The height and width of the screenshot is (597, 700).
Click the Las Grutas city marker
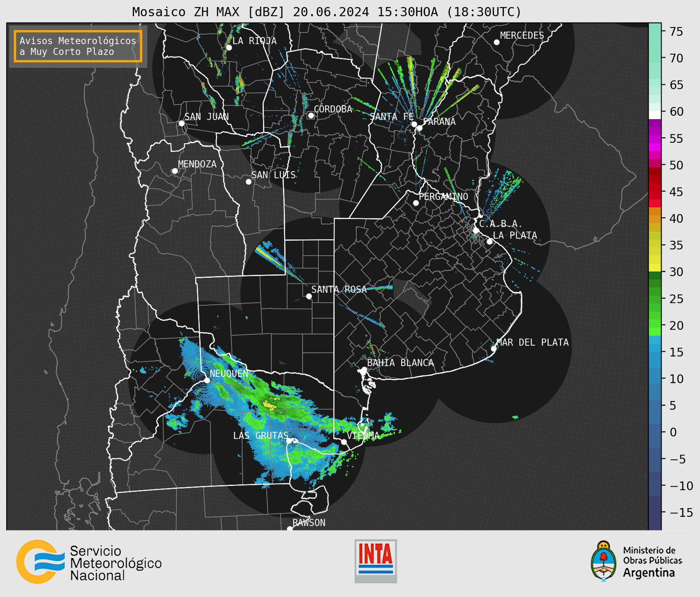[289, 441]
